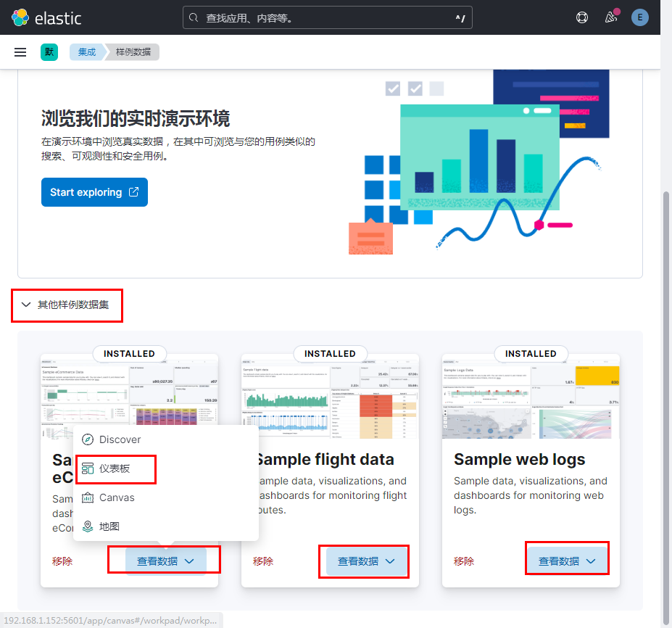
Task: Click the INSTALLED badge on eCommerce card
Action: (130, 354)
